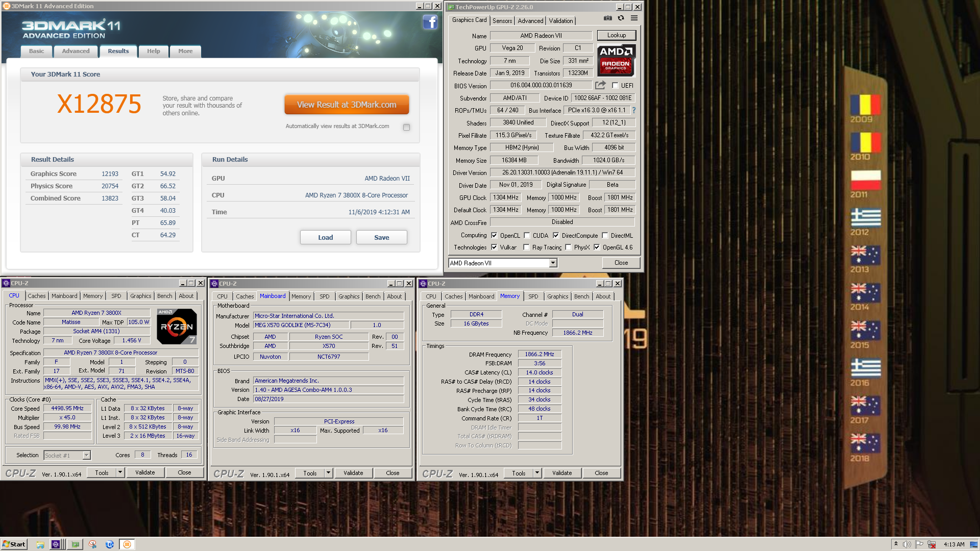Toggle the UEFI checkbox in GPU-Z
The image size is (980, 551).
(x=615, y=86)
